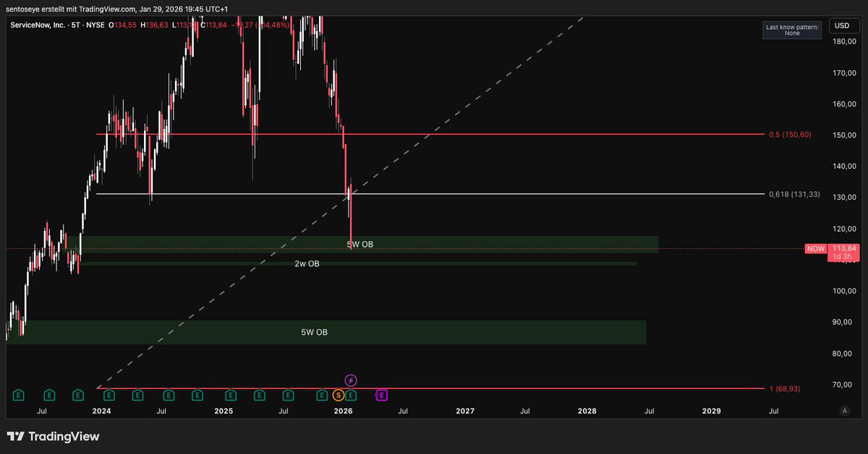Viewport: 868px width, 454px height.
Task: Select the 2w OB zone label
Action: tap(307, 264)
